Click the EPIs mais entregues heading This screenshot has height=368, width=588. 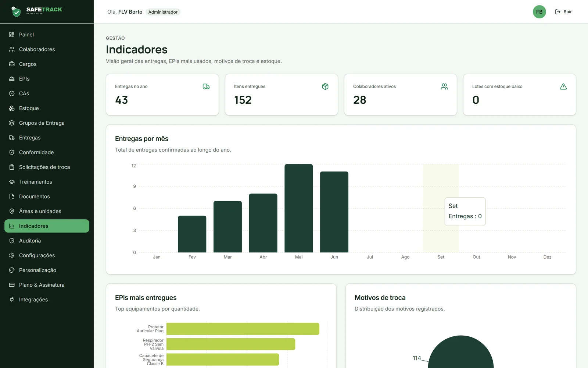point(146,298)
